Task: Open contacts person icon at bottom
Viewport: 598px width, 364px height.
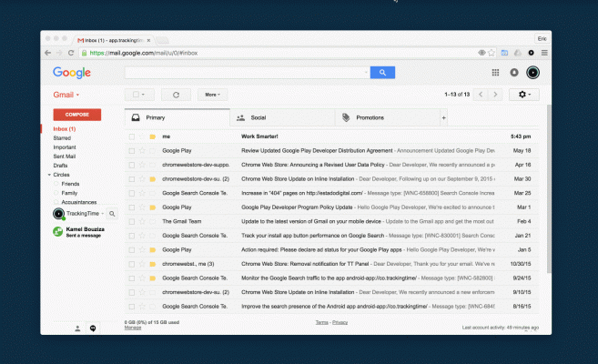Action: tap(77, 329)
